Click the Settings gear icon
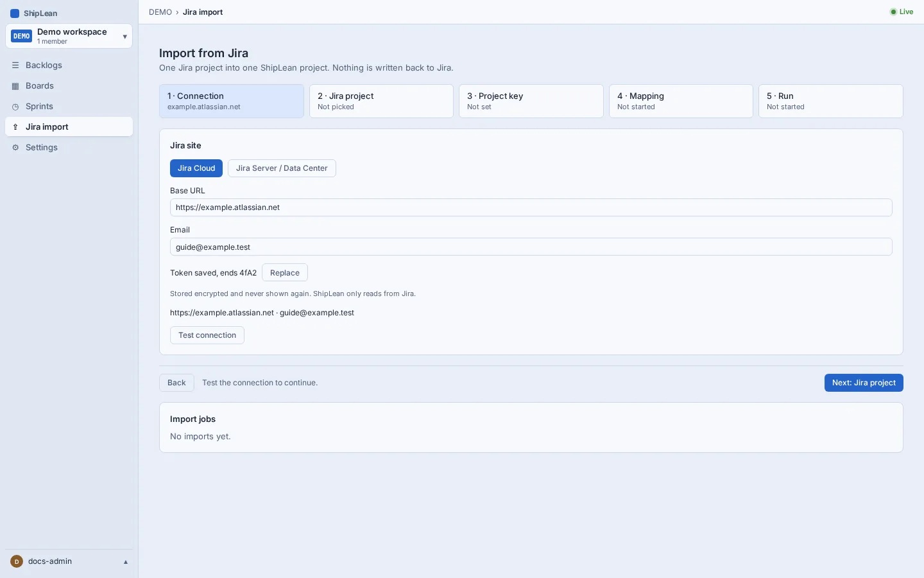Viewport: 924px width, 578px height. tap(15, 148)
